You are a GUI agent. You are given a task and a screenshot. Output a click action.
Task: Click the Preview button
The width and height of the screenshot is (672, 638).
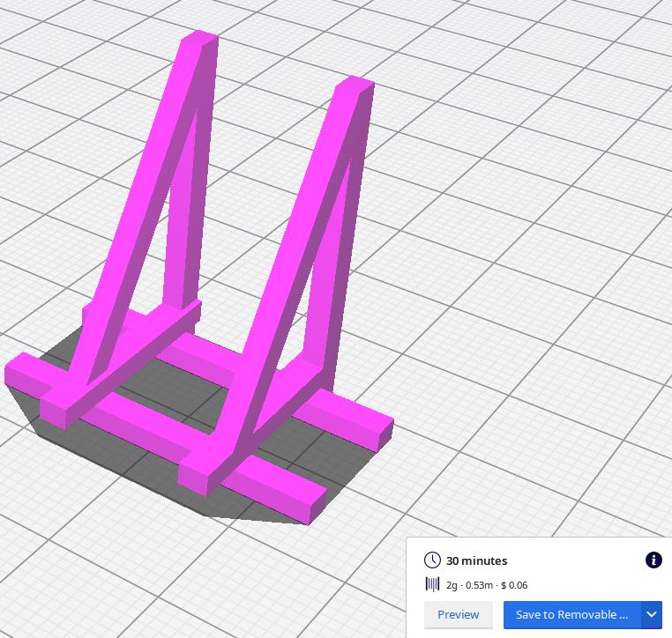[x=458, y=614]
